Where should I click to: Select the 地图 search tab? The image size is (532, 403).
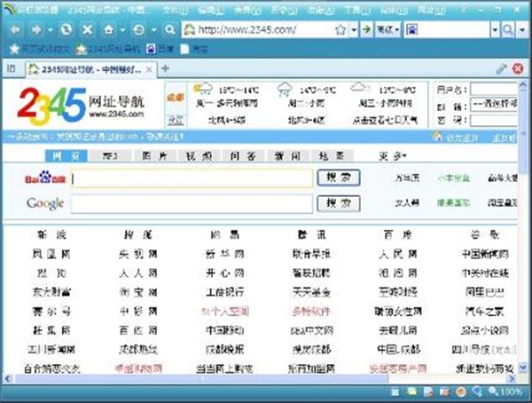[x=332, y=156]
